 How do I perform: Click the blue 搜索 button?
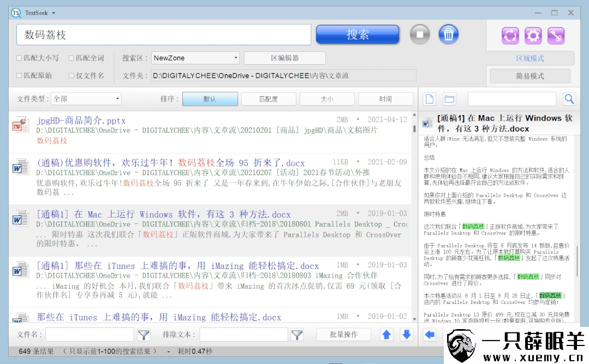358,34
